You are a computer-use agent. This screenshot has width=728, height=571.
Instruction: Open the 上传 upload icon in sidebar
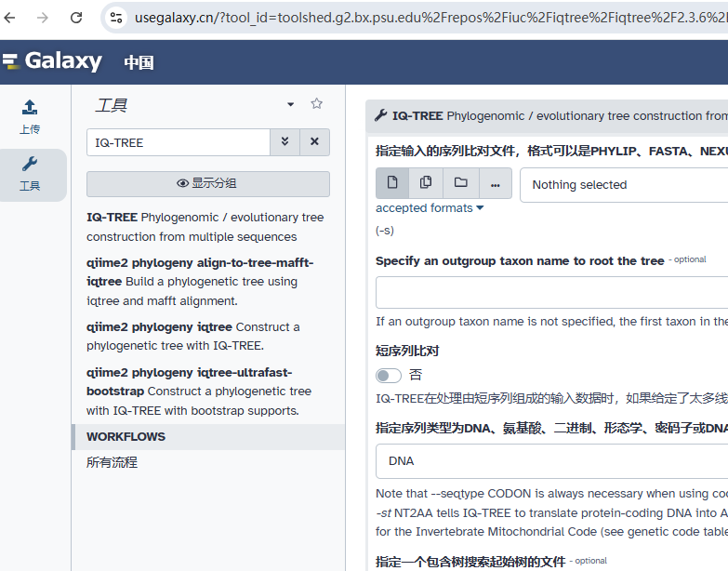[x=30, y=117]
